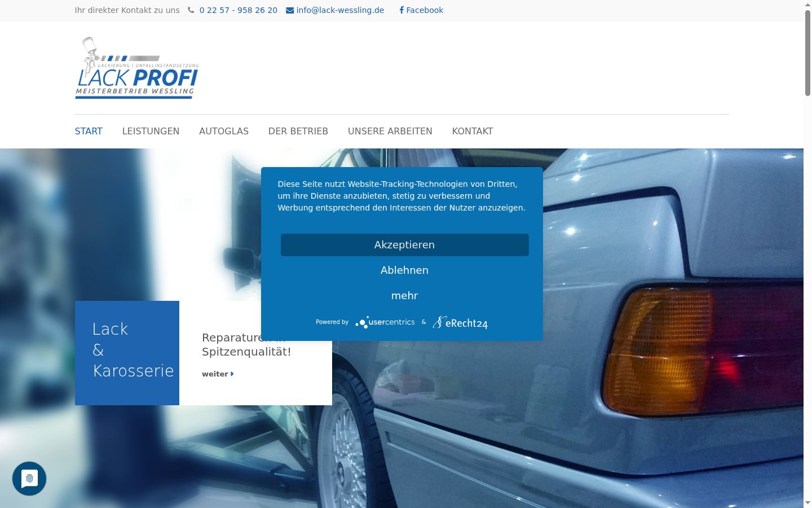Click the Usercentrics logo
Viewport: 812px width, 508px height.
[x=385, y=322]
